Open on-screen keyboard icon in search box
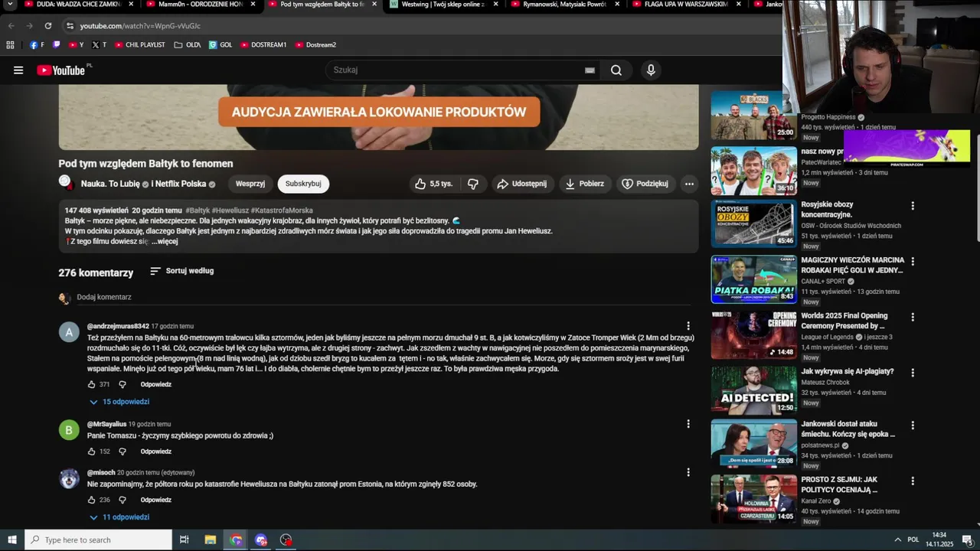This screenshot has width=980, height=551. [590, 70]
